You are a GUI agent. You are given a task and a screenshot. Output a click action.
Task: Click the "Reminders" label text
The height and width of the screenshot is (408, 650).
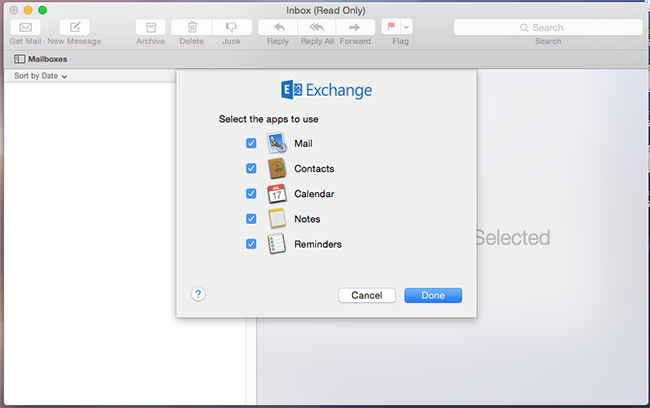tap(318, 244)
